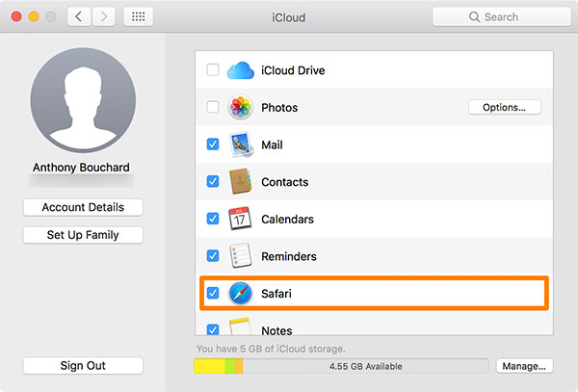Click '4.55 GB Available' text
The height and width of the screenshot is (392, 578).
[x=366, y=367]
